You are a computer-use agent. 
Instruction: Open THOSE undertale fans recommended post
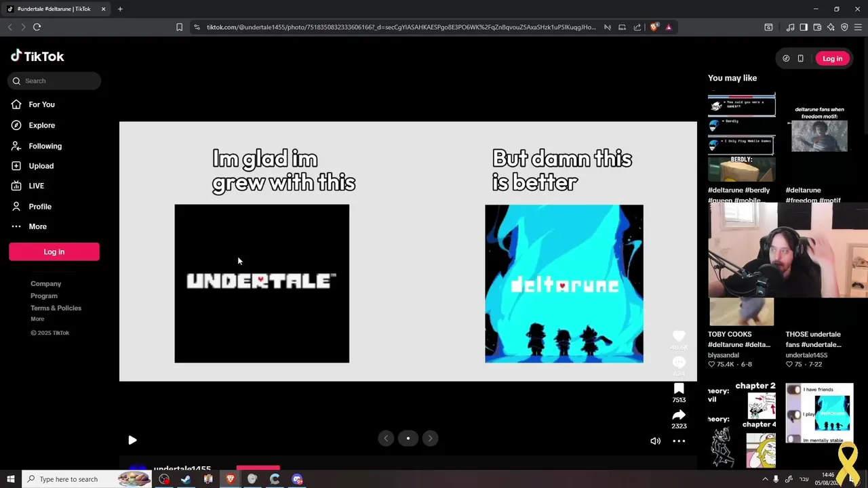click(x=813, y=340)
